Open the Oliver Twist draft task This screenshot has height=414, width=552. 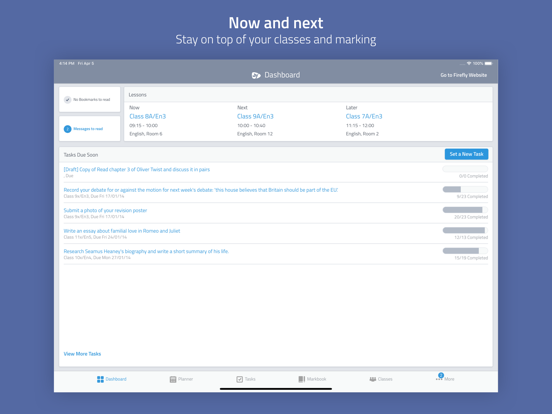coord(137,169)
